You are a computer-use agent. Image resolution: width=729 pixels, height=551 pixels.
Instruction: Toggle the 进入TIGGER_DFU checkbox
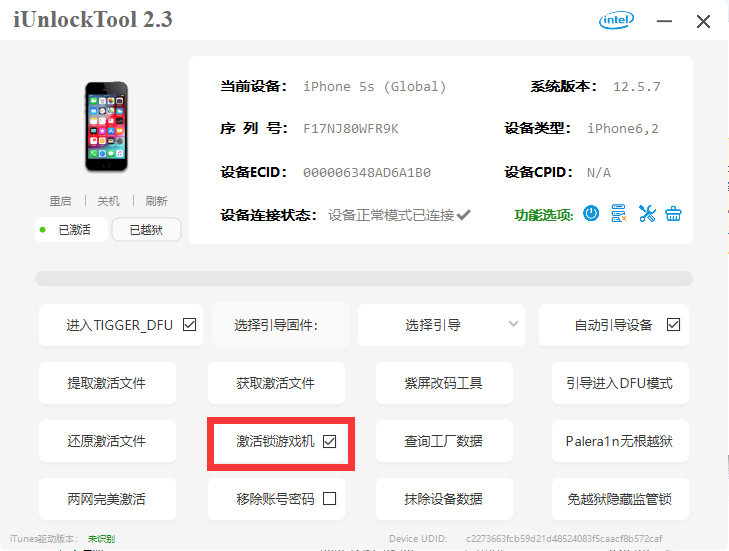[190, 325]
